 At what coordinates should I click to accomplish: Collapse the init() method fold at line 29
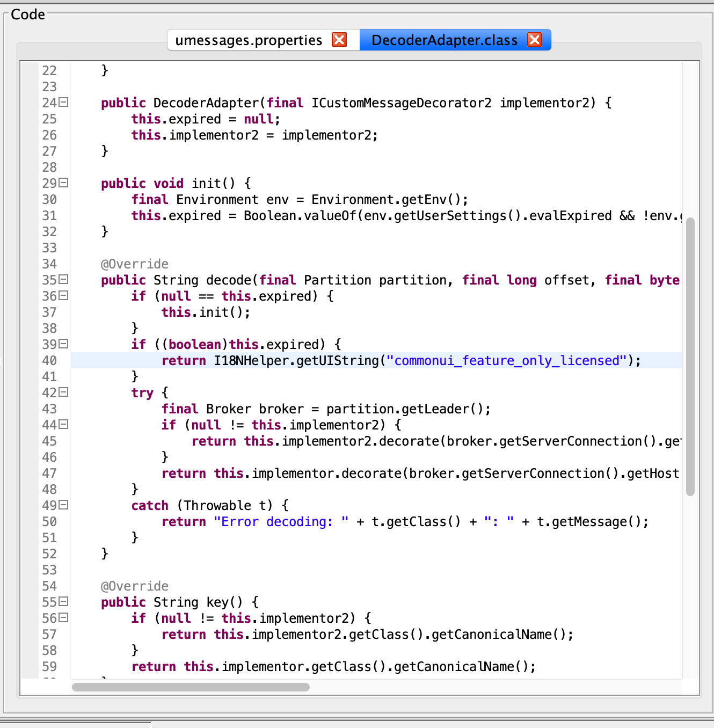tap(64, 183)
